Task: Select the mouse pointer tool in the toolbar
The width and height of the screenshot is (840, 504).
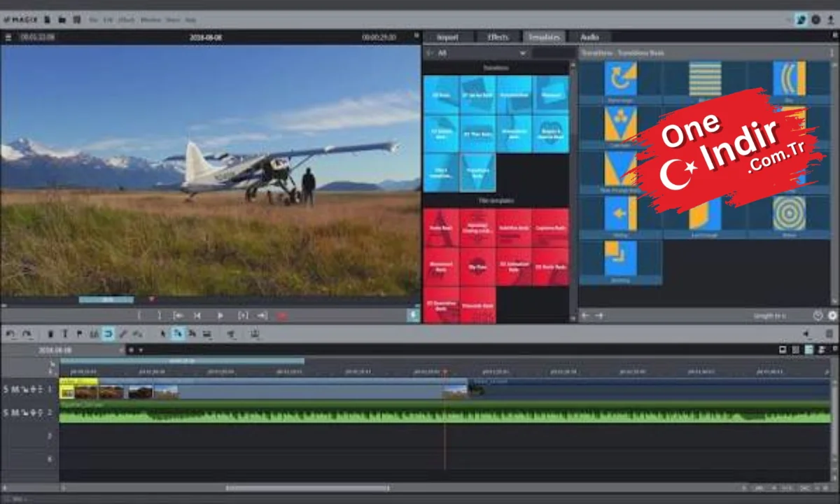Action: pyautogui.click(x=164, y=335)
